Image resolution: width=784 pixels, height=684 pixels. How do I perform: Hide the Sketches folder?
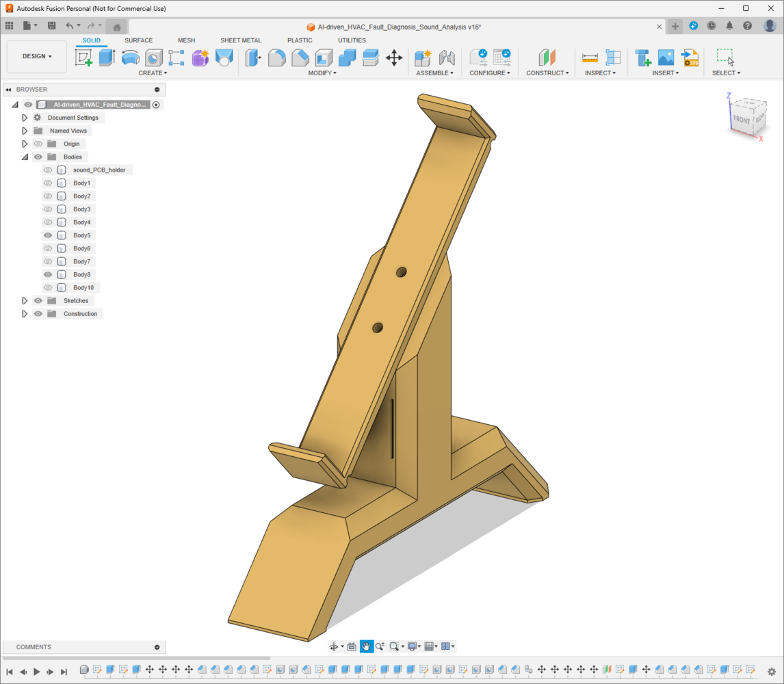pyautogui.click(x=38, y=301)
